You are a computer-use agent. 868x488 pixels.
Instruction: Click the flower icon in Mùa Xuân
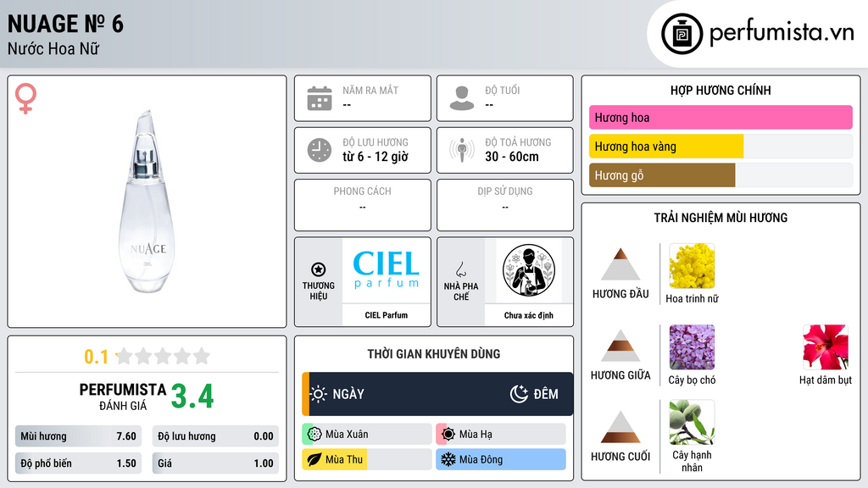coord(314,435)
